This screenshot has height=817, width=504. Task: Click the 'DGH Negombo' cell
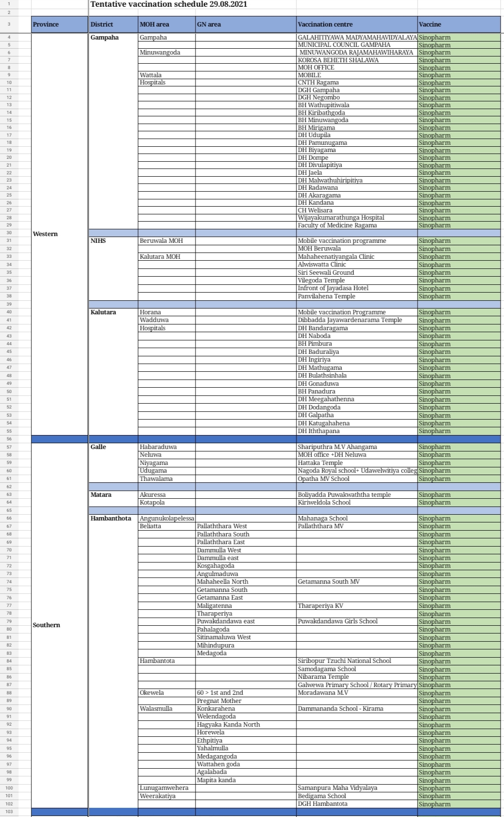click(x=357, y=98)
